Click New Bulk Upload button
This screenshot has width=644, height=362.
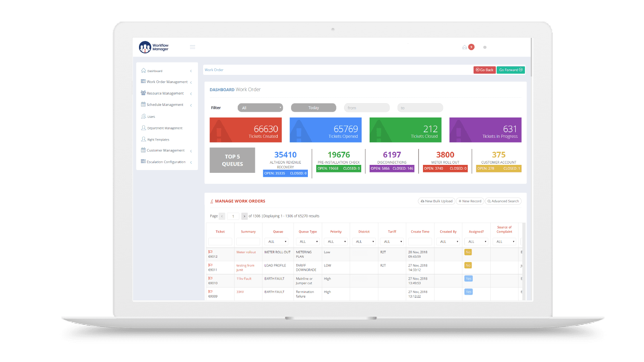coord(437,201)
